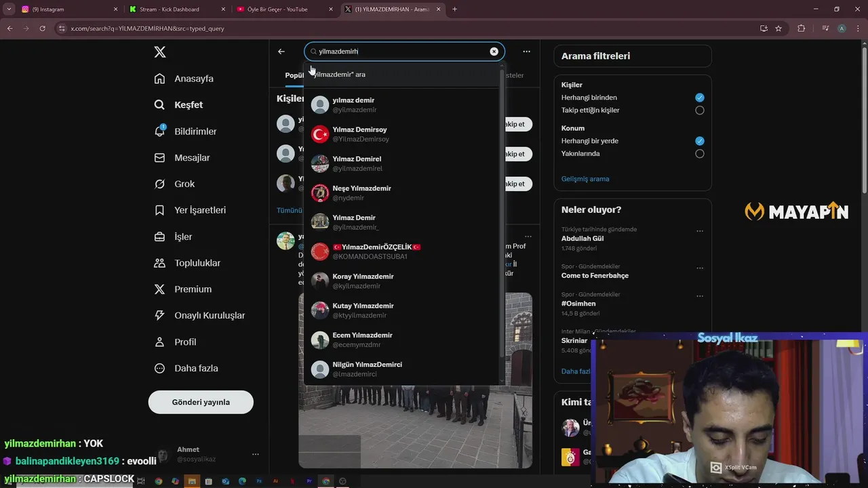Open Grok from the sidebar
Viewport: 868px width, 488px height.
(x=174, y=184)
